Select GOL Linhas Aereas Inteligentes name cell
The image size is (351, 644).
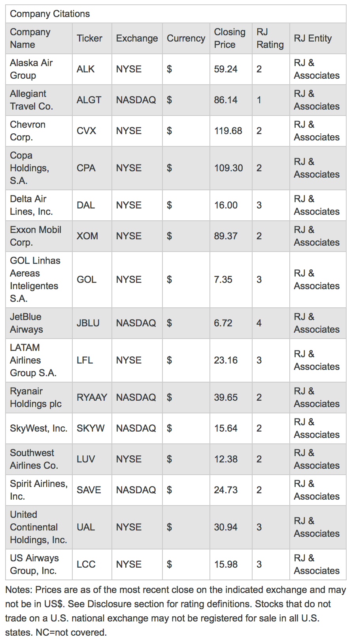(x=35, y=280)
